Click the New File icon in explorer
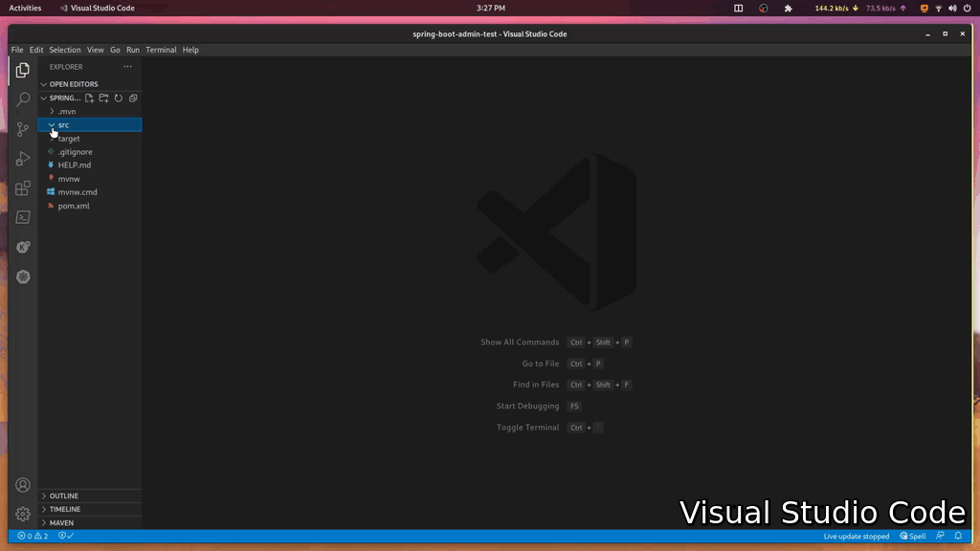Image resolution: width=980 pixels, height=551 pixels. click(90, 98)
